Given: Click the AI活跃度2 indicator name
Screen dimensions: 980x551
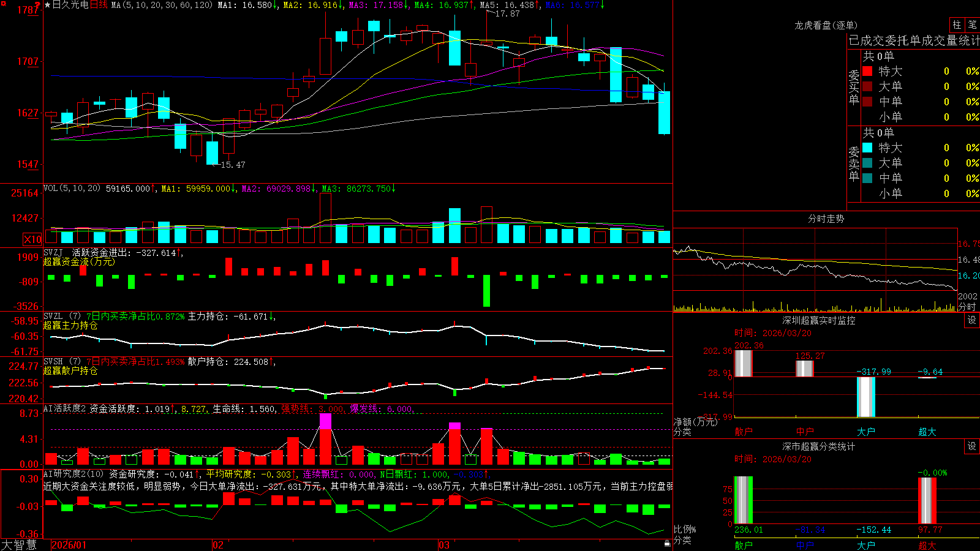Looking at the screenshot, I should pyautogui.click(x=65, y=409).
